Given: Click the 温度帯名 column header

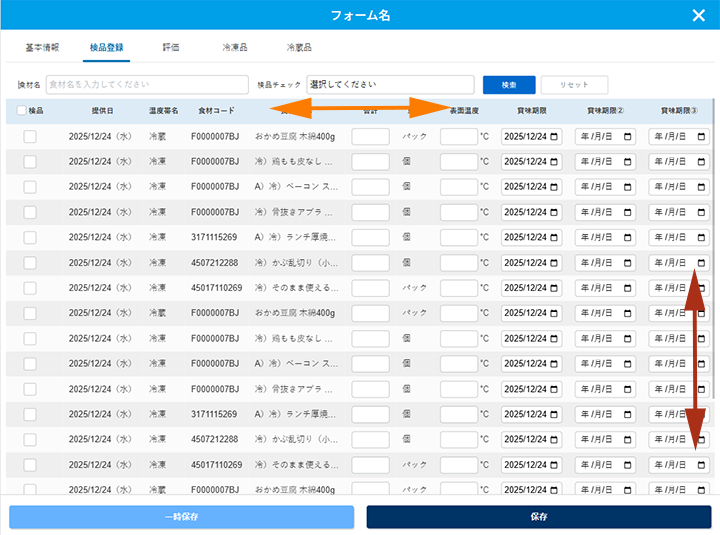Looking at the screenshot, I should (163, 111).
